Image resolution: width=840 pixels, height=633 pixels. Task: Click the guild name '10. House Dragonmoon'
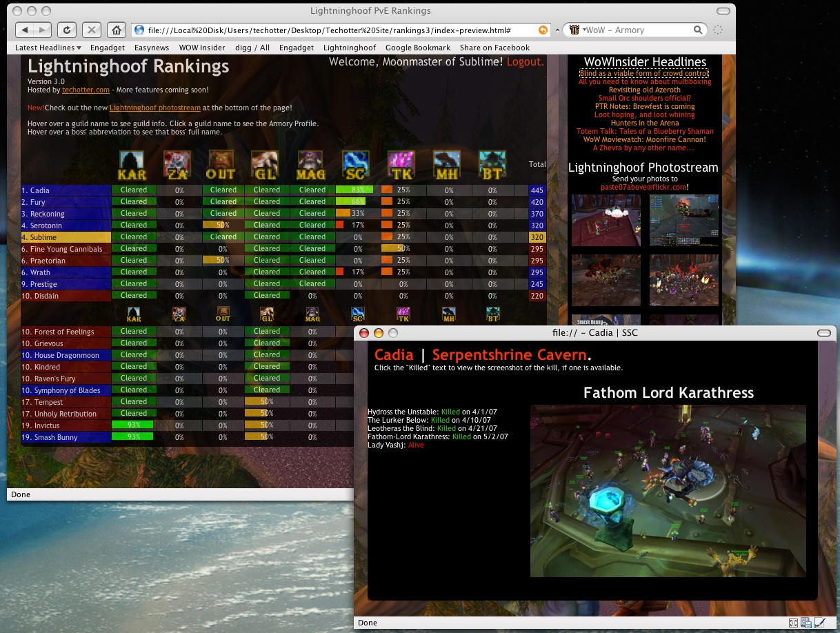(x=60, y=355)
